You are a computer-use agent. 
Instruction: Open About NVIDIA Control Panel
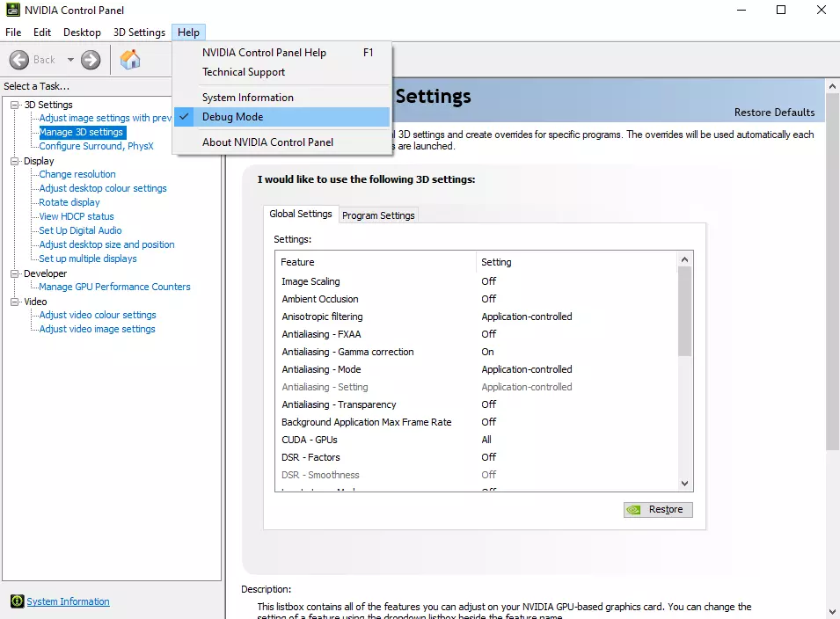(x=281, y=142)
